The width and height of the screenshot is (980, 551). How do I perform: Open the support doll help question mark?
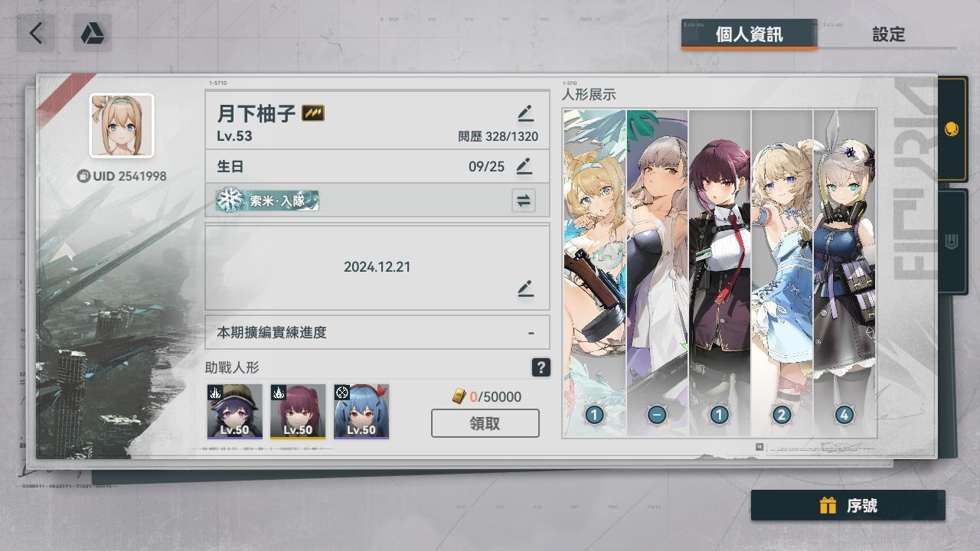(541, 367)
